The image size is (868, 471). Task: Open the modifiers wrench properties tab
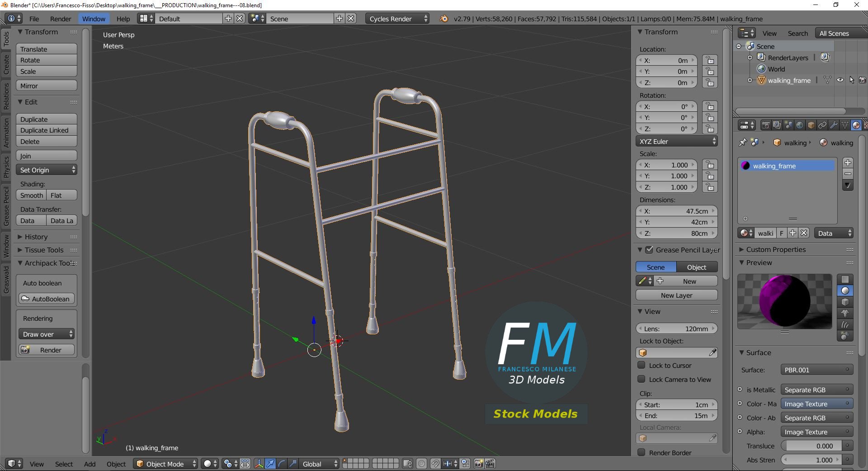point(834,125)
